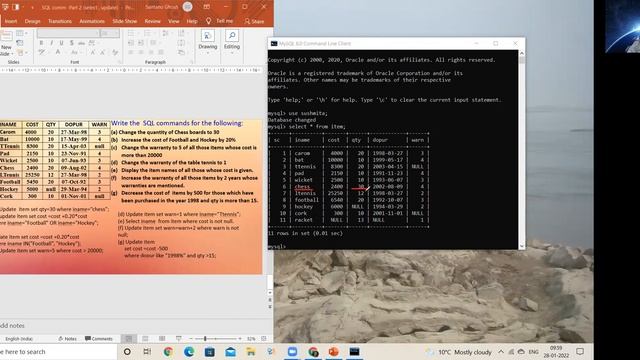
Task: Click the Ribbon Display Options icon in title bar
Action: [x=207, y=7]
